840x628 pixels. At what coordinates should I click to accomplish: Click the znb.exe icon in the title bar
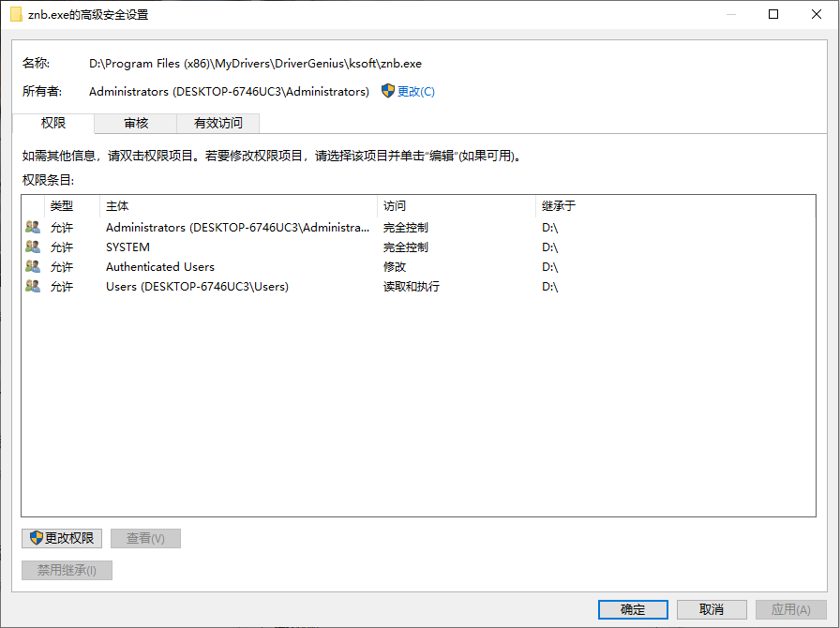[x=15, y=14]
